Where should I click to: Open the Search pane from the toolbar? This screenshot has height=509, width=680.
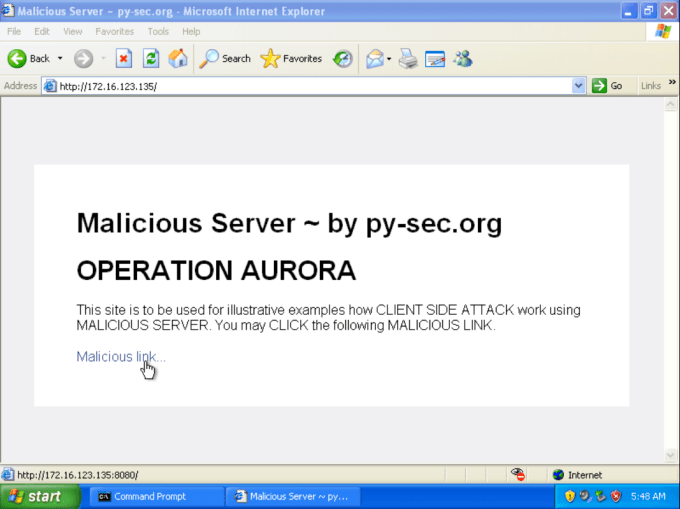225,59
